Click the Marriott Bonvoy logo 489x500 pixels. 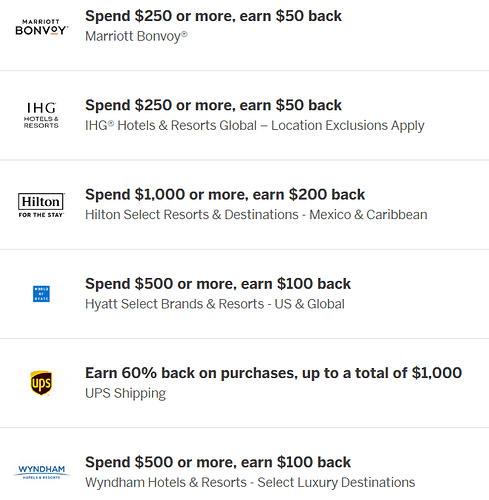42,27
